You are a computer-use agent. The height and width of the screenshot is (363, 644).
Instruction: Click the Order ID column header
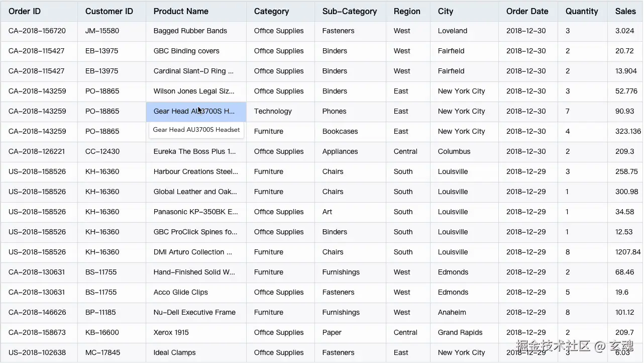pos(25,11)
